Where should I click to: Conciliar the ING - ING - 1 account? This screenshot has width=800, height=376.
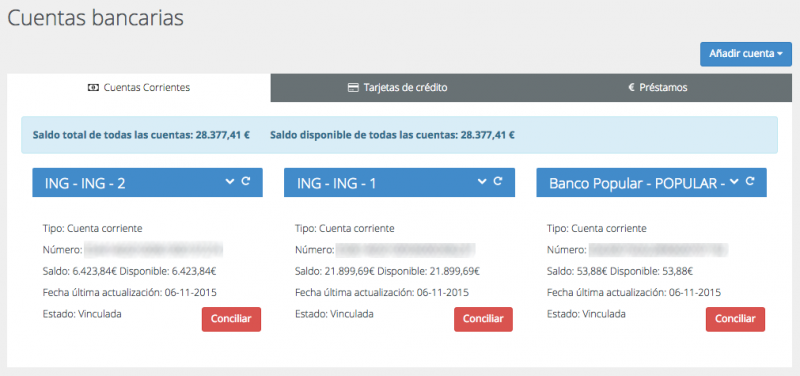point(483,319)
